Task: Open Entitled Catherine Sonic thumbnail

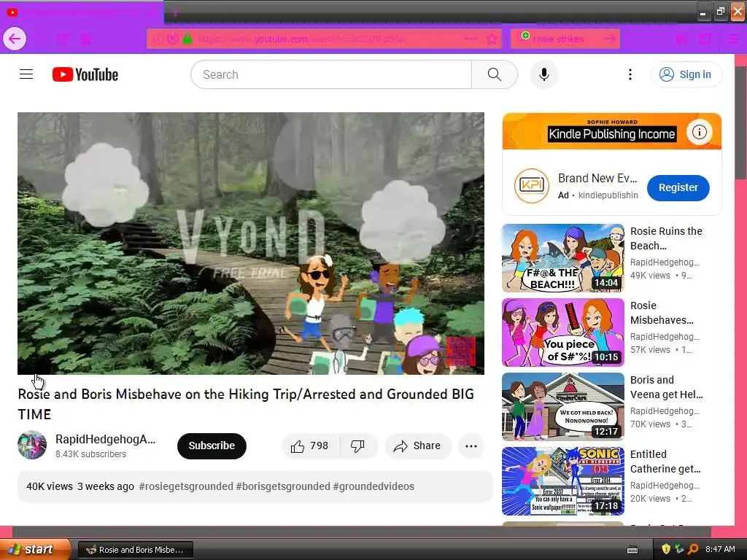Action: pyautogui.click(x=562, y=481)
